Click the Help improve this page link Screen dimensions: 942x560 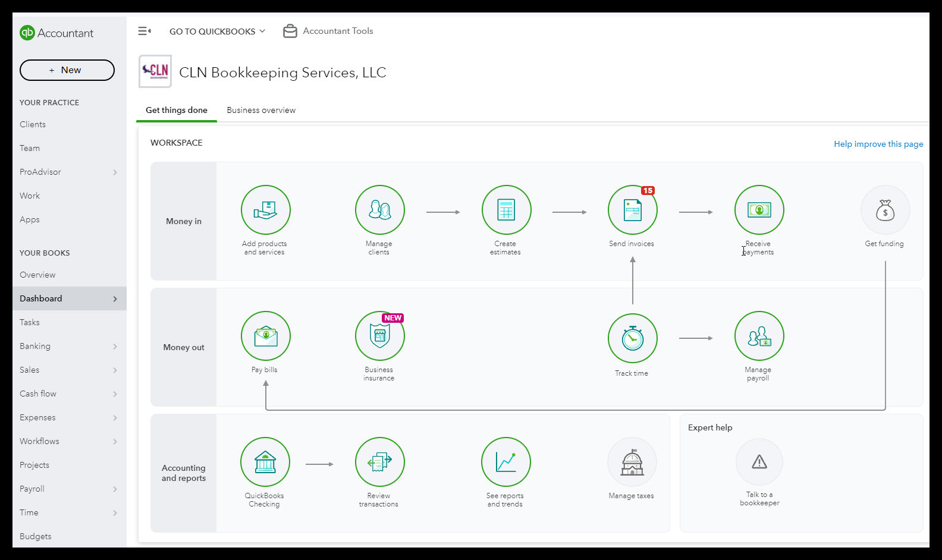(x=878, y=144)
